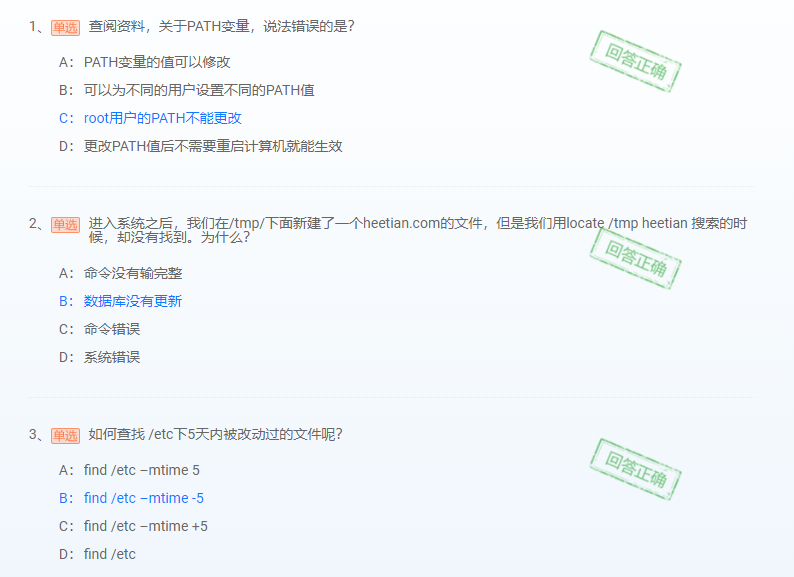Click question 1 text about PATH变量
The height and width of the screenshot is (577, 794).
[x=221, y=26]
